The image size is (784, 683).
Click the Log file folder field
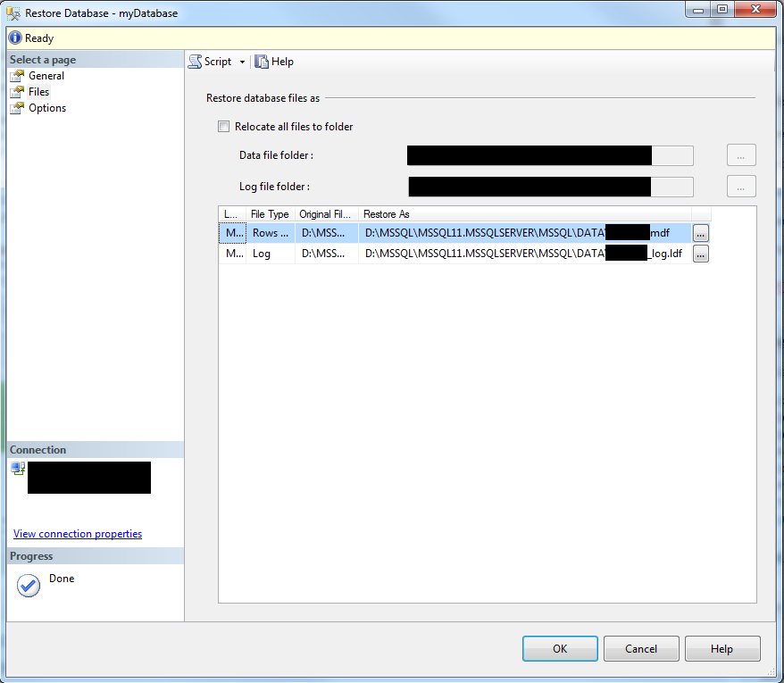pyautogui.click(x=550, y=187)
